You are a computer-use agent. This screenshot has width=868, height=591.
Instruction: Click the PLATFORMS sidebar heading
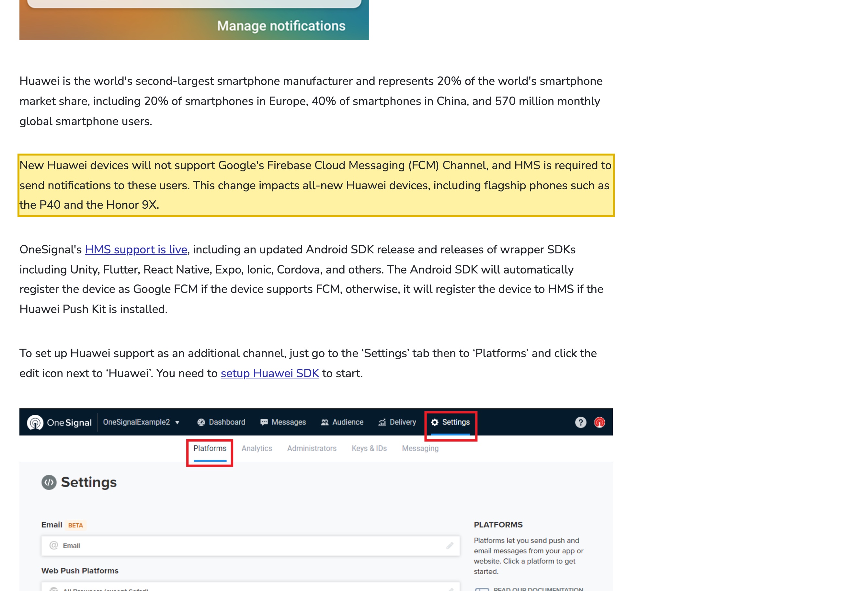coord(498,525)
